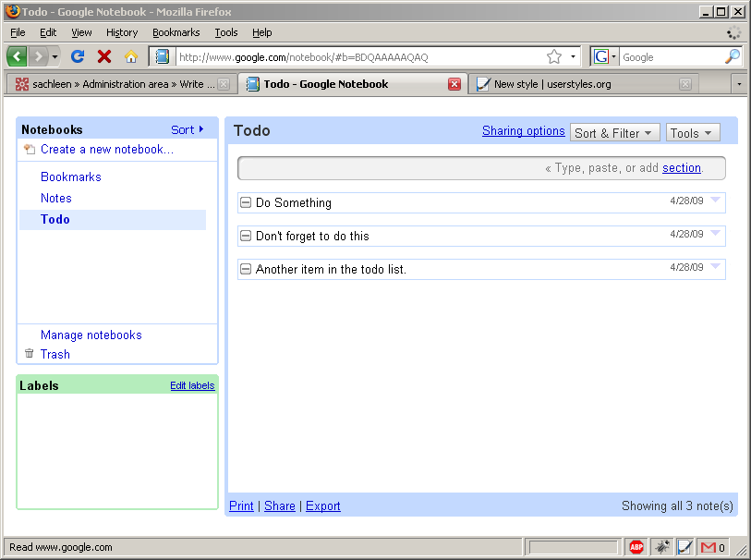
Task: Click into the Google search box
Action: (x=672, y=57)
